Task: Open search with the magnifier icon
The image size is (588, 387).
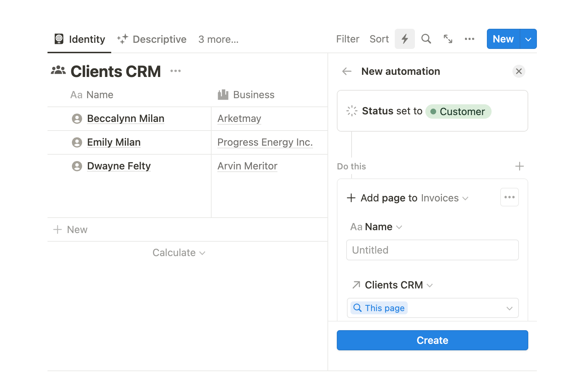Action: (x=426, y=39)
